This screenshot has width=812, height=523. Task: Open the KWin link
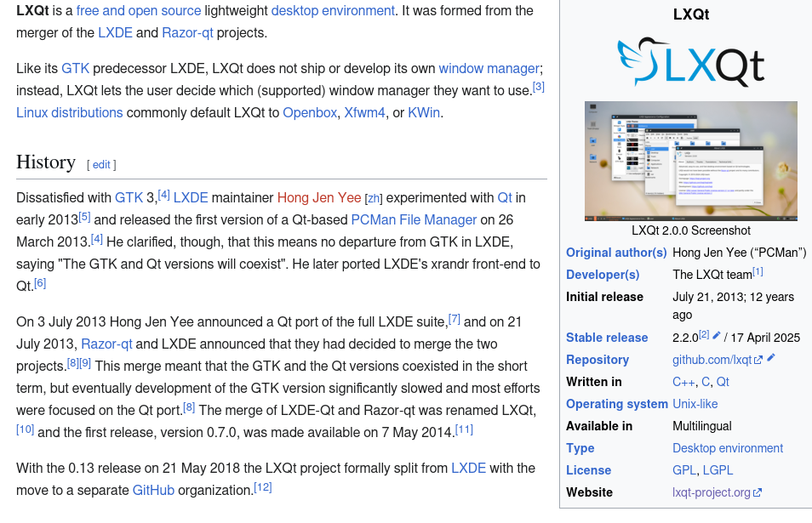click(424, 113)
